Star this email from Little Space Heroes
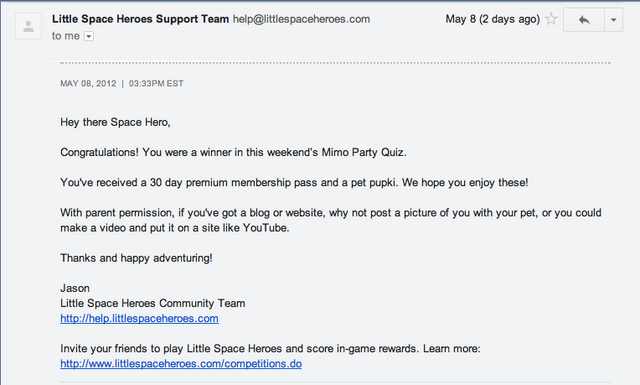Image resolution: width=640 pixels, height=385 pixels. click(x=551, y=19)
